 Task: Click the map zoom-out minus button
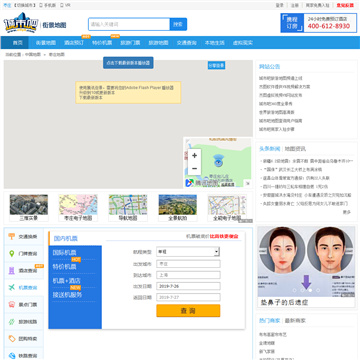(194, 169)
